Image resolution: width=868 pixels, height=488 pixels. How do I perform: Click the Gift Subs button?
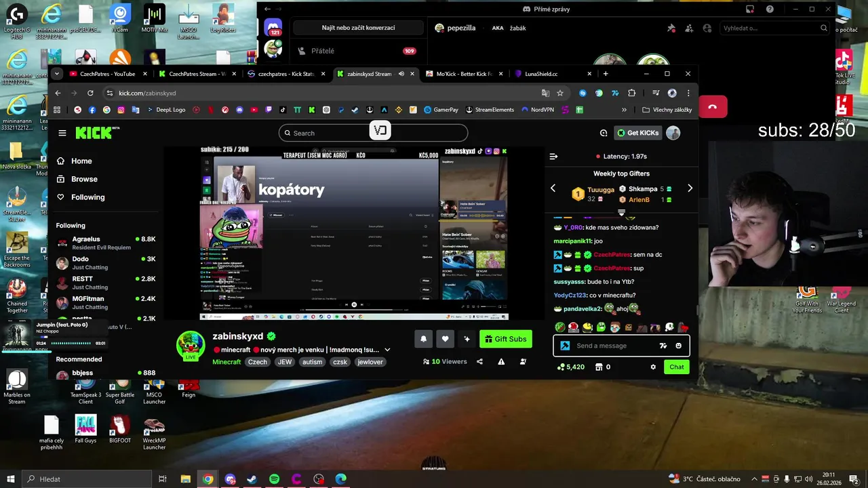pyautogui.click(x=506, y=339)
